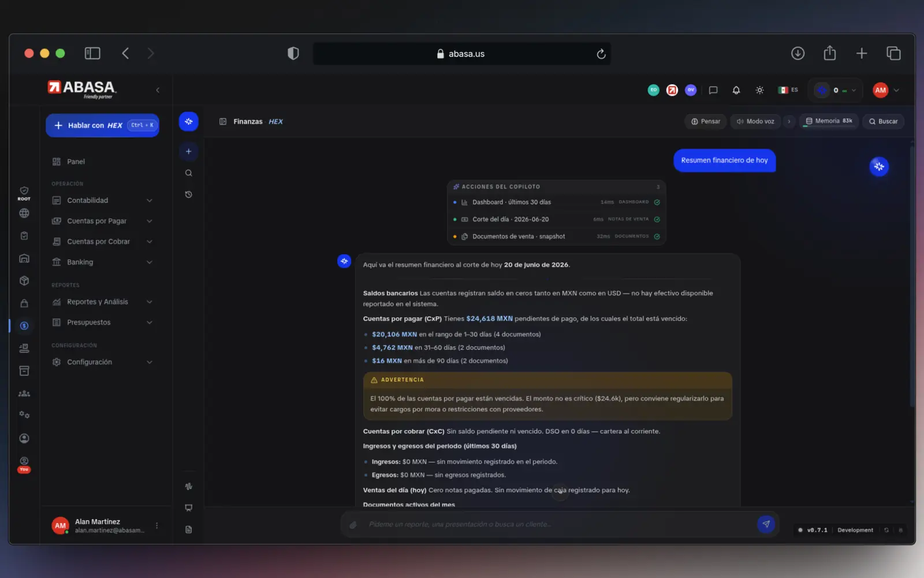Toggle light/dark theme sun icon

point(759,90)
